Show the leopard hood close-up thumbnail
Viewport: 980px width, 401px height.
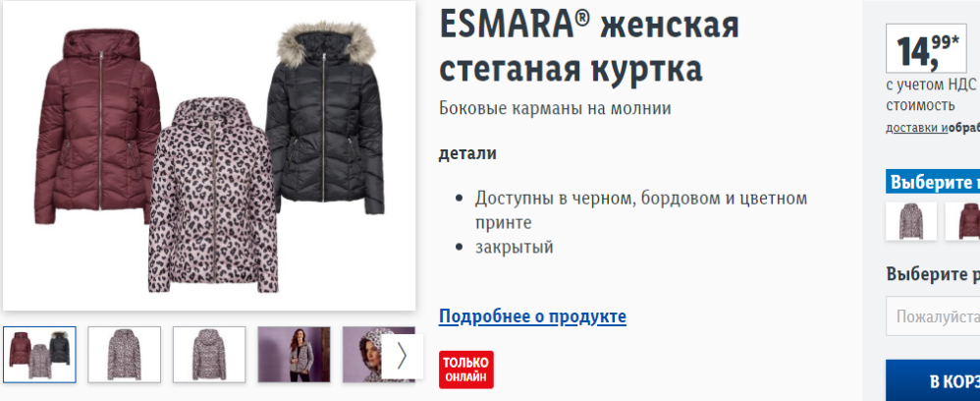tap(362, 354)
